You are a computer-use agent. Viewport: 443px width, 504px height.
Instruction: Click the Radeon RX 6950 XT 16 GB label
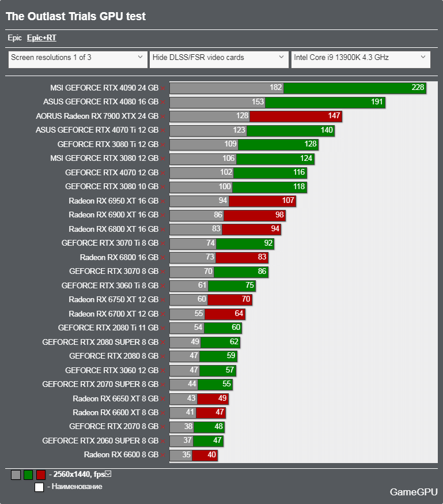coord(113,201)
